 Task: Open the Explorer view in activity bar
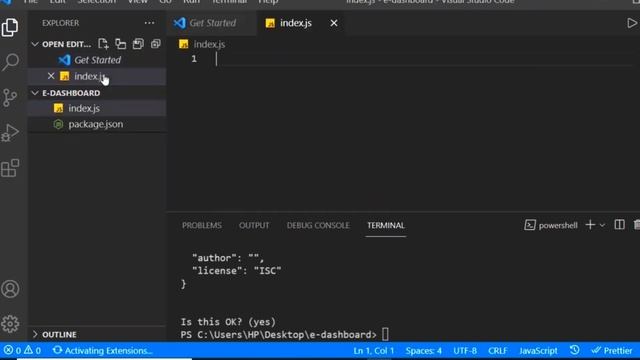[10, 27]
